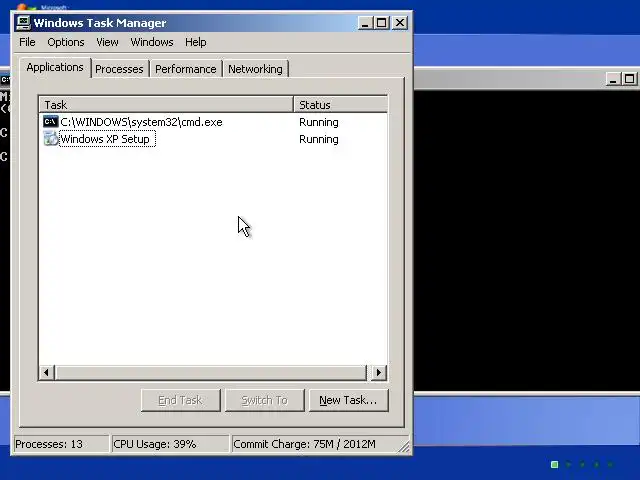Switch to the Applications tab
This screenshot has height=480, width=640.
point(55,67)
